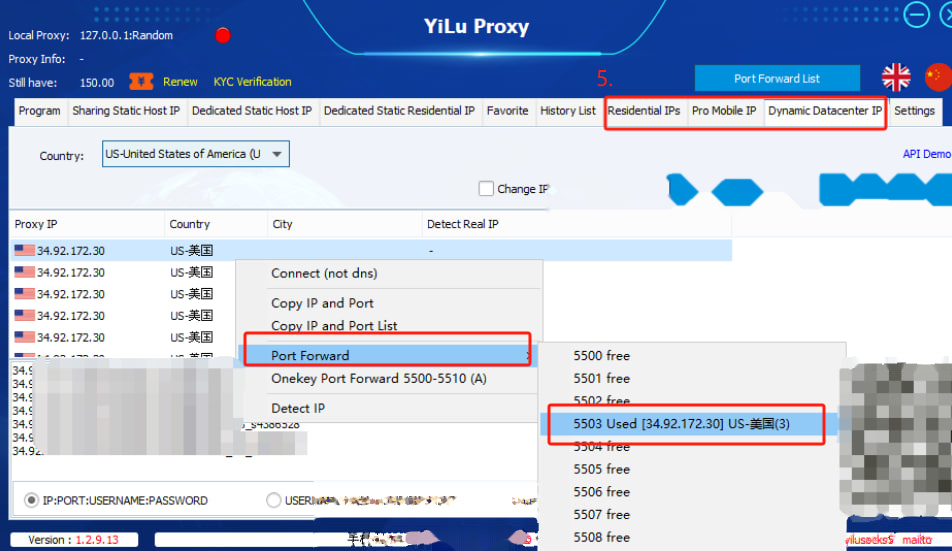Select port 5505 free
Image resolution: width=952 pixels, height=551 pixels.
click(602, 469)
